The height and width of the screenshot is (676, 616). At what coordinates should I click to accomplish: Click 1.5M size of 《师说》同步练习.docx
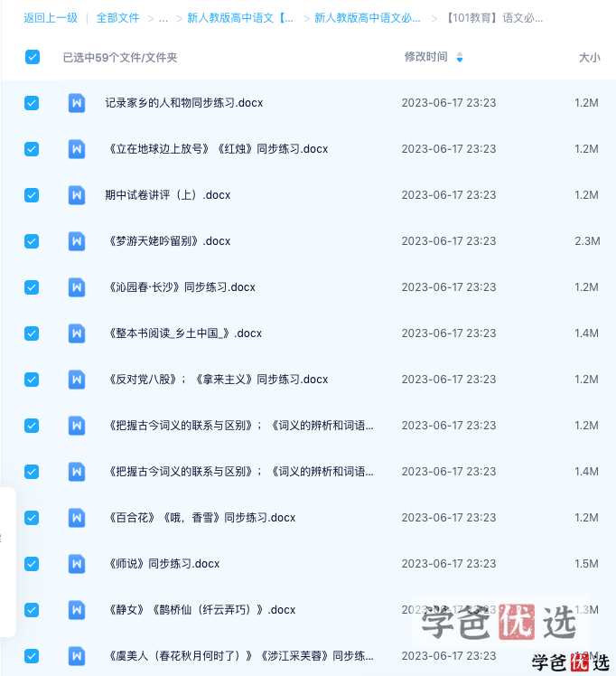[x=586, y=564]
